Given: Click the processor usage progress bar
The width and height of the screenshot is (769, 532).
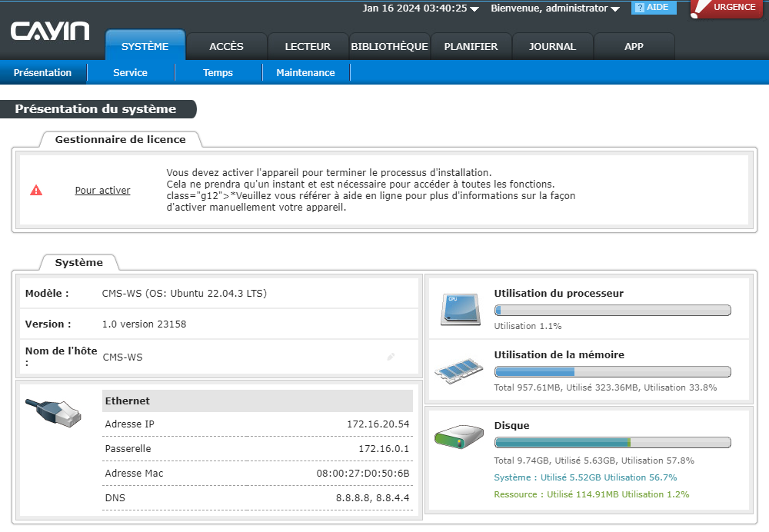Looking at the screenshot, I should tap(613, 311).
